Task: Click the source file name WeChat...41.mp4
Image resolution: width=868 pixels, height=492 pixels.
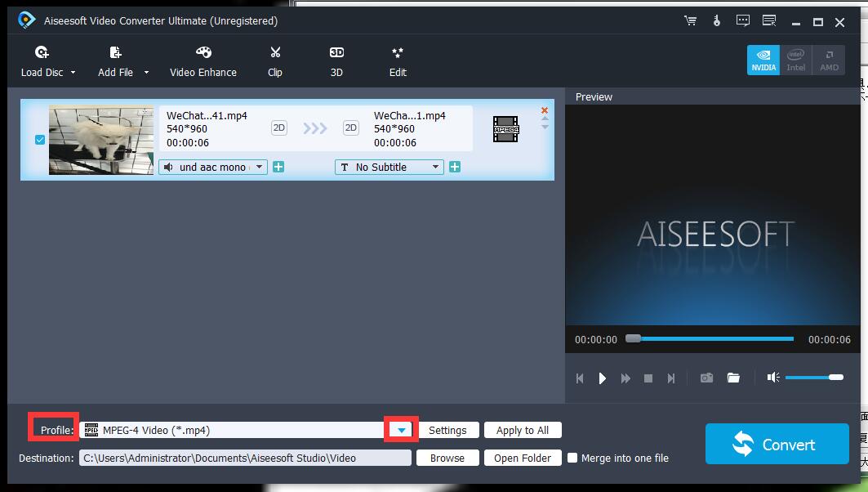Action: 207,116
